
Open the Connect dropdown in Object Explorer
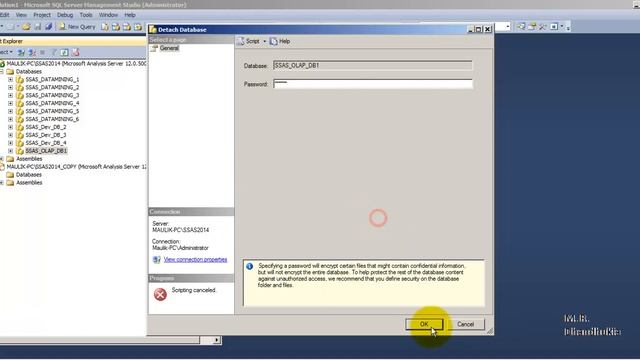[x=6, y=52]
